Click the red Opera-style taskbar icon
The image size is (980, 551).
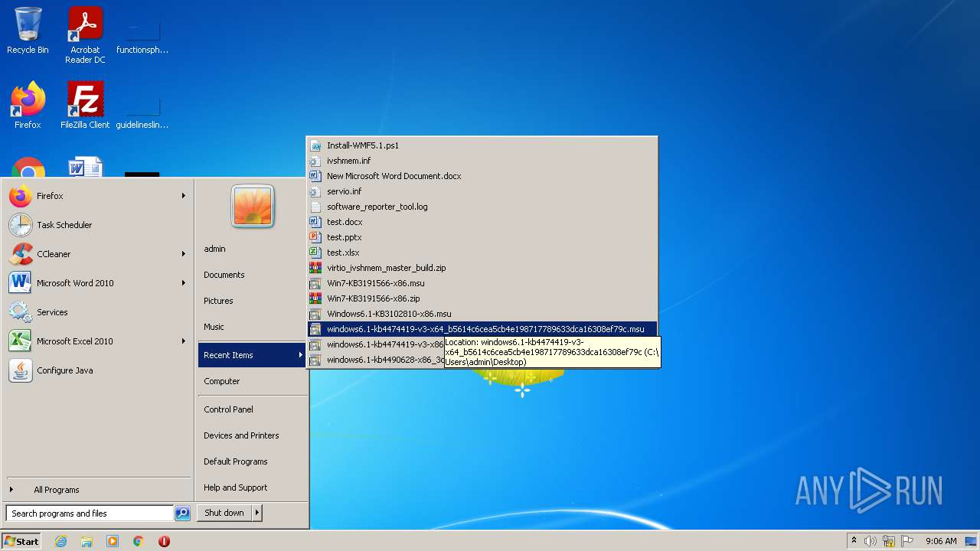[x=164, y=541]
